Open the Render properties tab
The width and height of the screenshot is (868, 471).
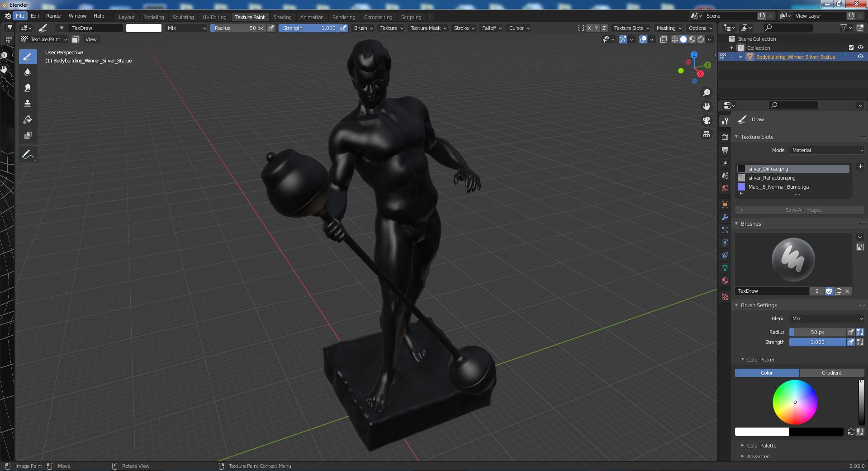coord(725,137)
